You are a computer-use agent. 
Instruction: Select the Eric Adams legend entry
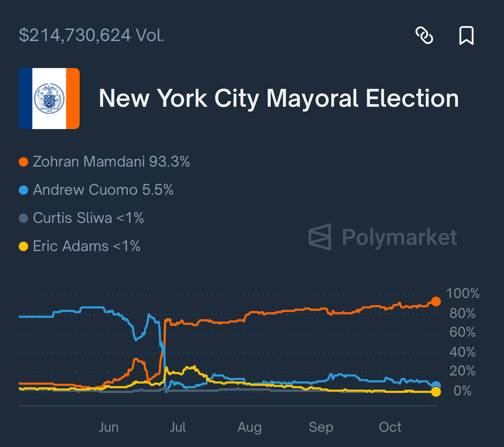pyautogui.click(x=86, y=246)
